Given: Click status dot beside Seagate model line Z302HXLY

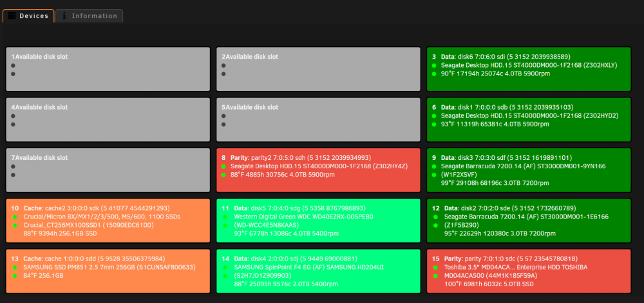Looking at the screenshot, I should click(x=433, y=65).
